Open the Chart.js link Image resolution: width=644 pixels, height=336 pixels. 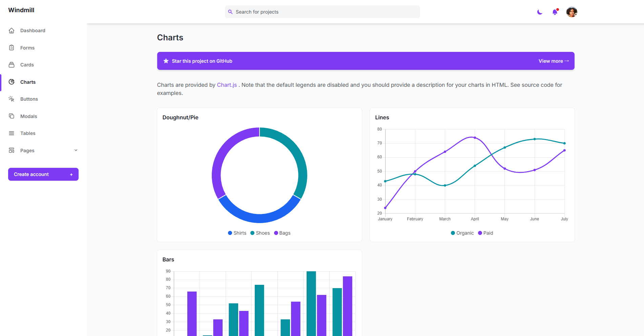pyautogui.click(x=227, y=85)
